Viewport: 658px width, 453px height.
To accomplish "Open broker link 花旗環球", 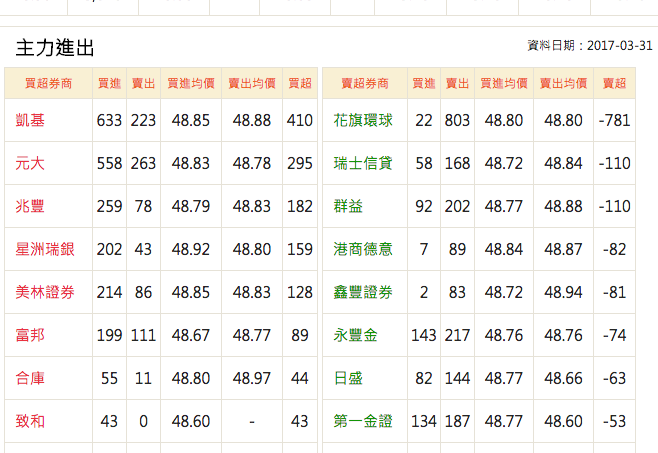I will tap(363, 120).
